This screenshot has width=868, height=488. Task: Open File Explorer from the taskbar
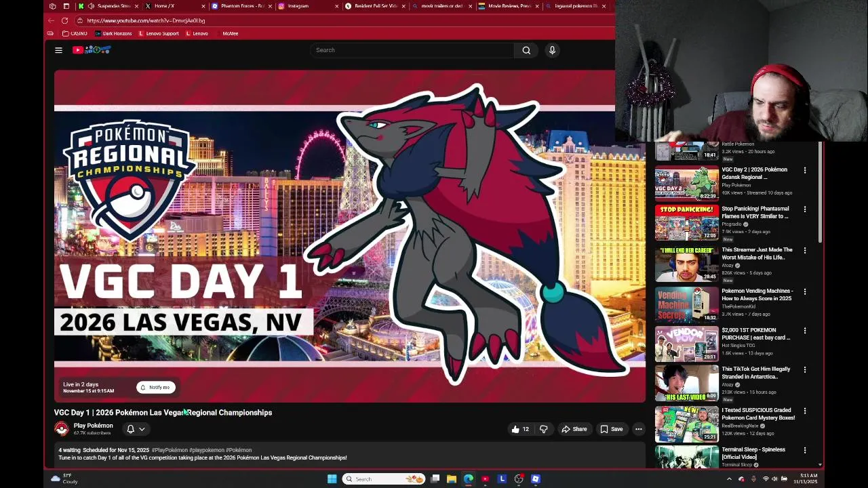[451, 479]
